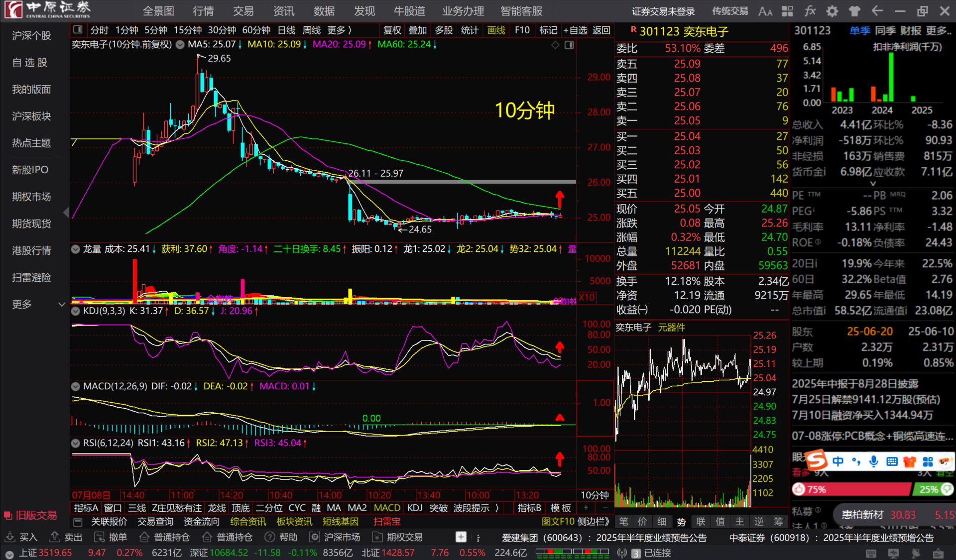Expand the financial data chevron below 货币金
956x560 pixels.
(873, 184)
